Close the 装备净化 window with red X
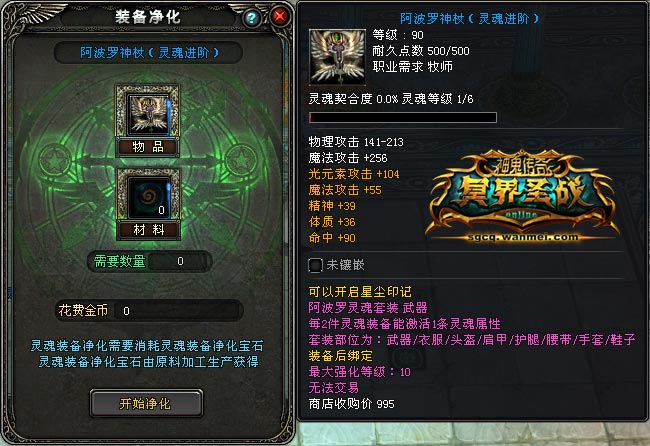This screenshot has width=650, height=446. 280,17
